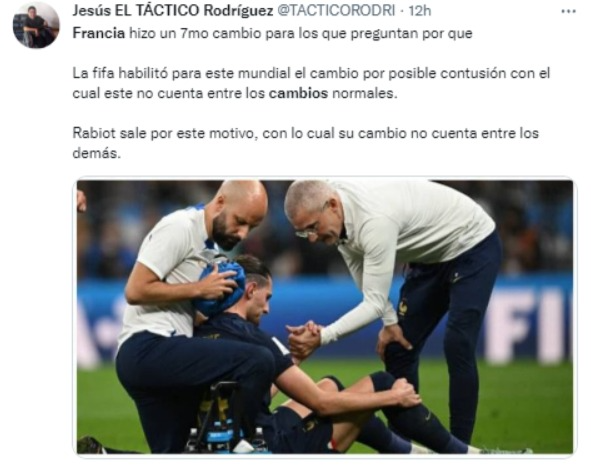Click the bald bearded medic in the photo
Screen dimensions: 591x465
pos(239,213)
